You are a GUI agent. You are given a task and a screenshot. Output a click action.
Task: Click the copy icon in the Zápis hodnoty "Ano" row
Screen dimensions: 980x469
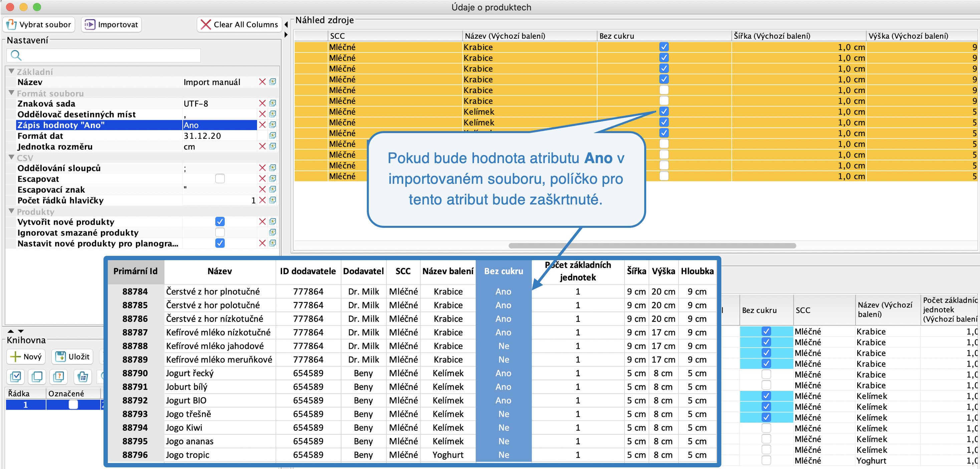(273, 125)
